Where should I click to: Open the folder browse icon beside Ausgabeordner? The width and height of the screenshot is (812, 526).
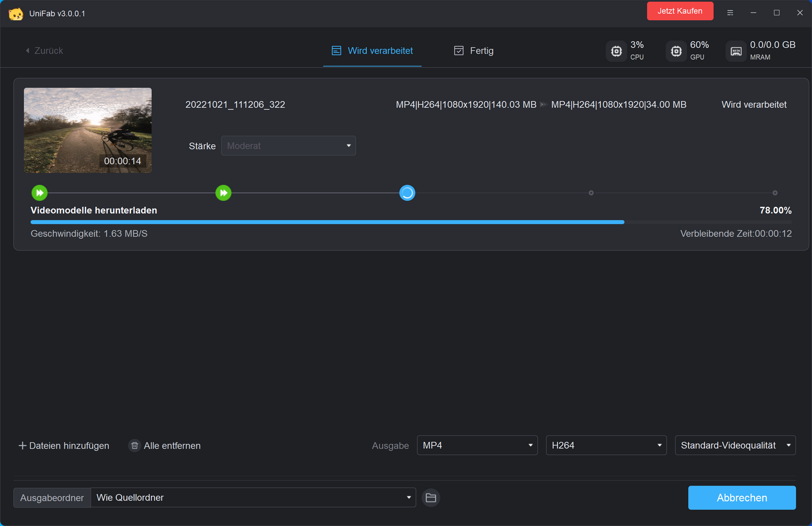[430, 497]
